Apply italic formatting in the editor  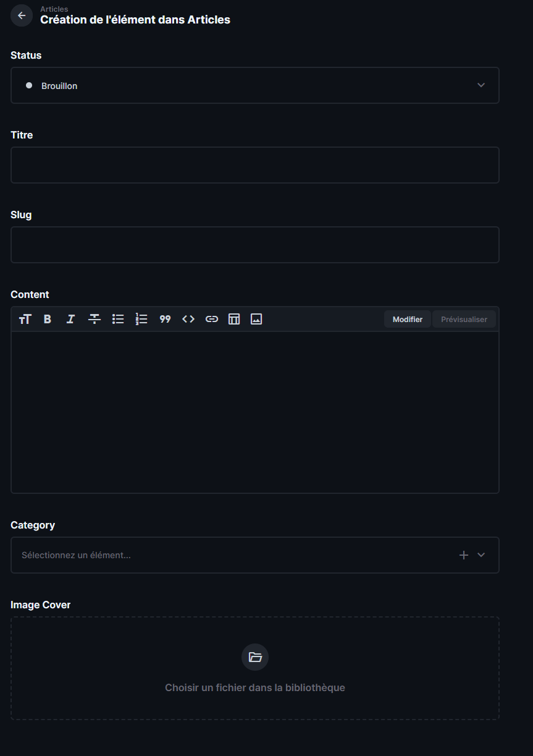71,319
